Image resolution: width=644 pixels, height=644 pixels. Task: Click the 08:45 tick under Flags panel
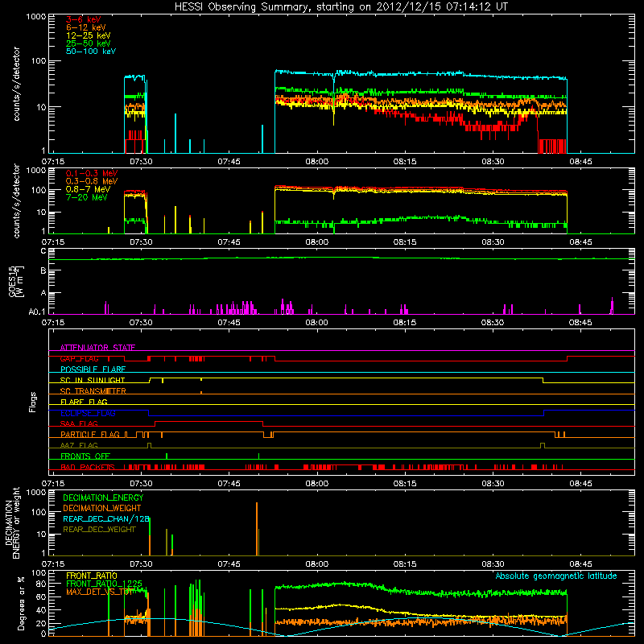tap(580, 484)
